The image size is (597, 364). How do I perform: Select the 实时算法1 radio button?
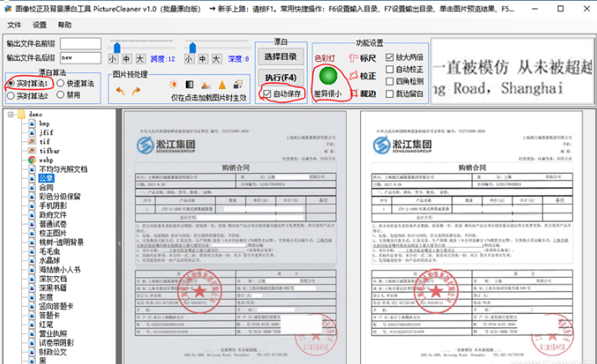tap(11, 83)
